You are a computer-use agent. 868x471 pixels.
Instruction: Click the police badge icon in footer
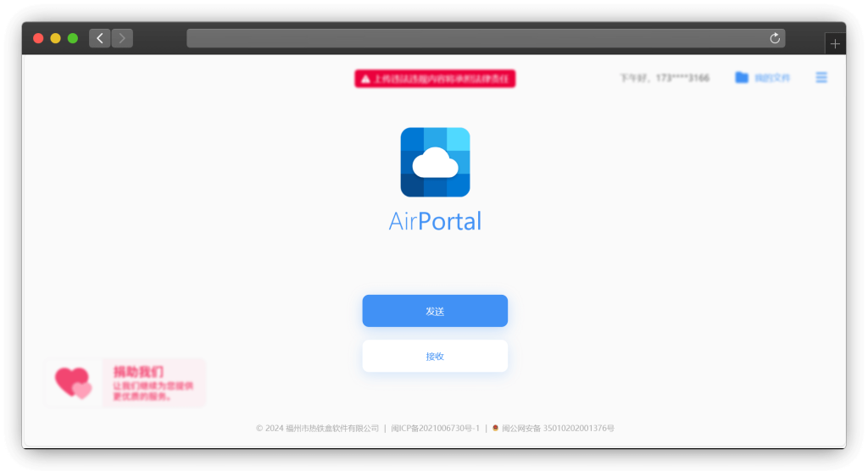496,429
